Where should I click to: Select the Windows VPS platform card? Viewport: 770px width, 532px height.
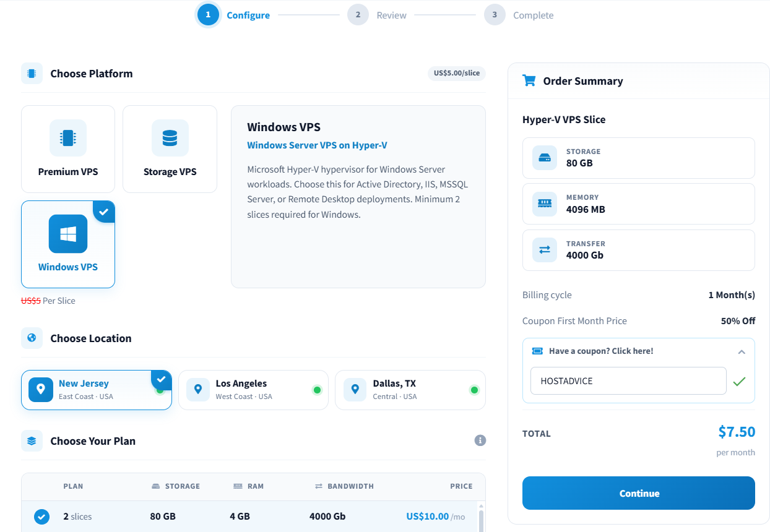point(68,244)
